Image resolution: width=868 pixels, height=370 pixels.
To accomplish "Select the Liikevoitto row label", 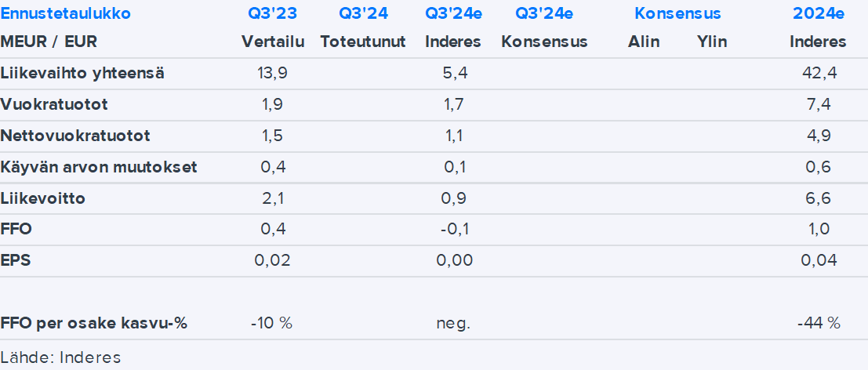I will point(43,198).
